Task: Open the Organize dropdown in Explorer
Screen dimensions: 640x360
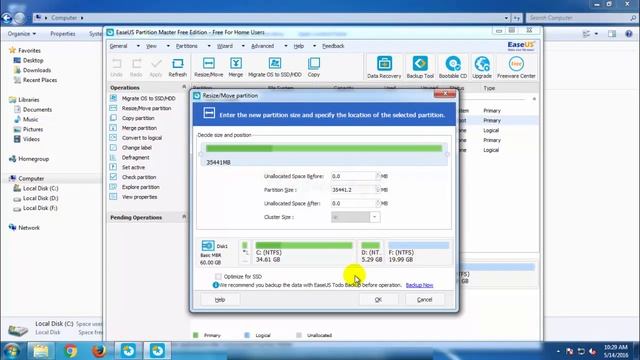Action: tap(22, 33)
